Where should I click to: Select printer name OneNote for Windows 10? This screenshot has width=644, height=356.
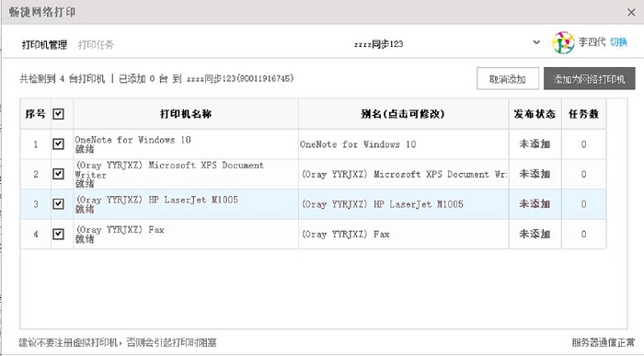pyautogui.click(x=132, y=140)
